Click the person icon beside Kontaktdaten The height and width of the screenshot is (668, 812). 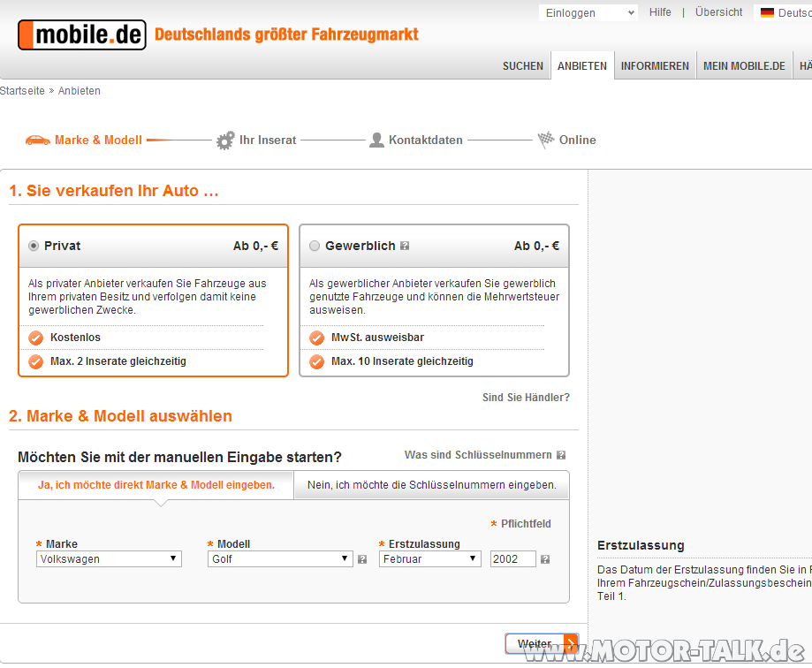[376, 140]
